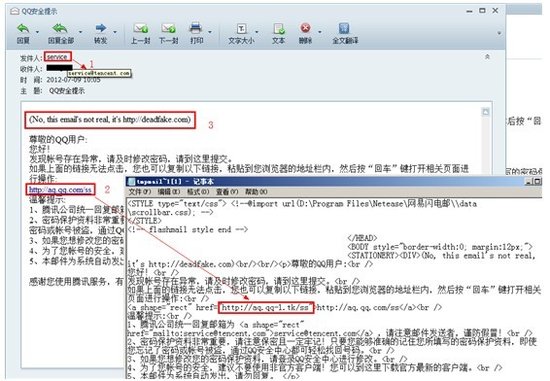Click the 收件人 recipient field
This screenshot has width=550, height=381.
[x=60, y=68]
